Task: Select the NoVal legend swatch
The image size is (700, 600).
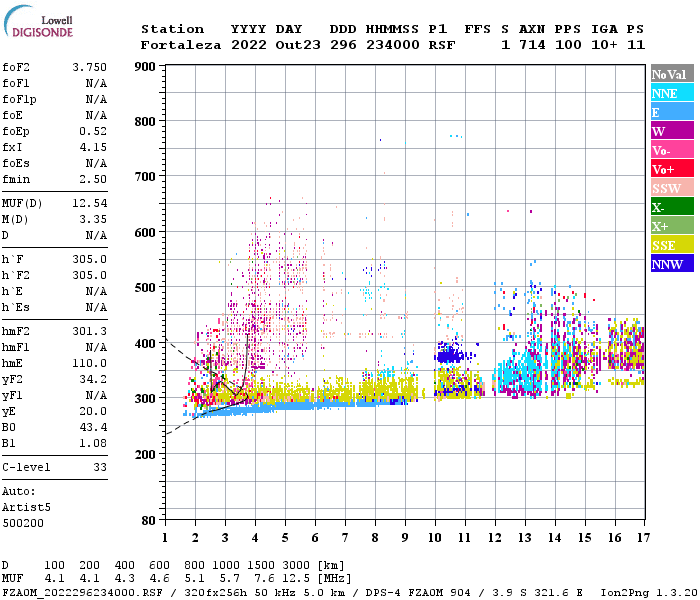Action: (x=672, y=74)
